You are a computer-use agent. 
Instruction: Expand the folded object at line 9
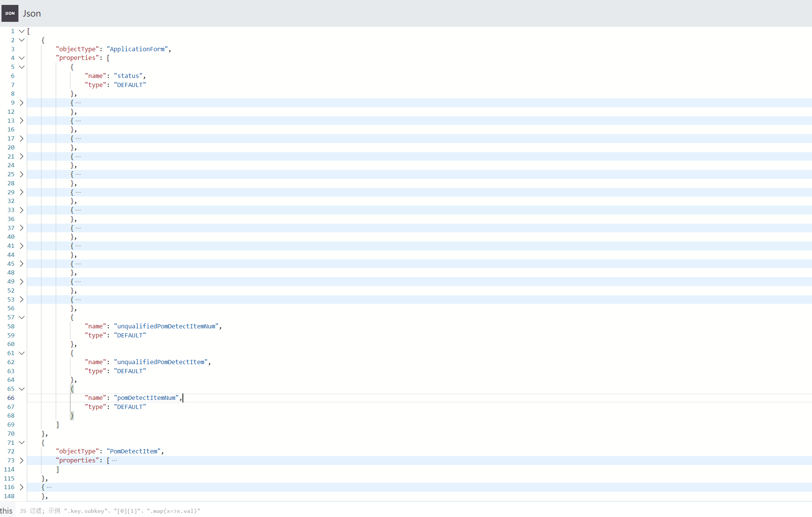21,103
